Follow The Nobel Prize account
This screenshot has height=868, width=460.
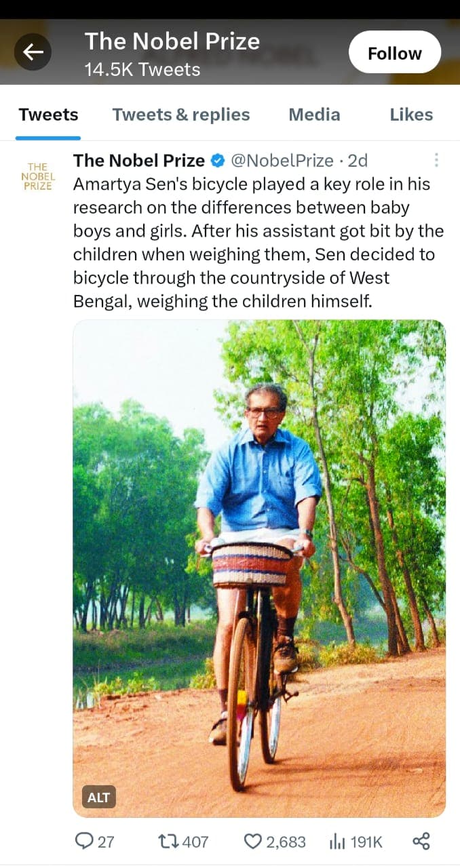pyautogui.click(x=395, y=52)
